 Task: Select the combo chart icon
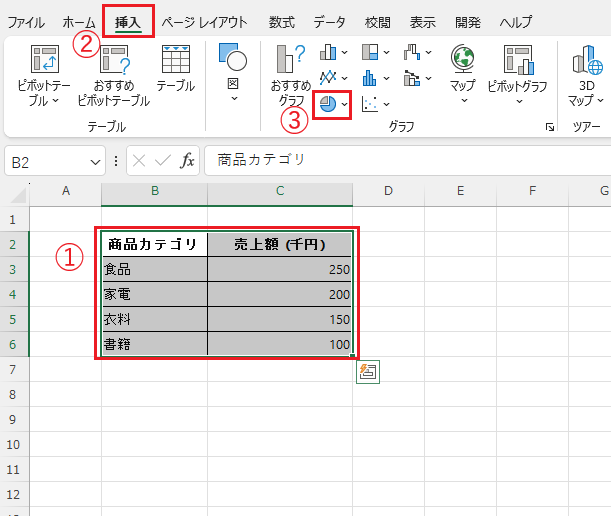pos(411,78)
